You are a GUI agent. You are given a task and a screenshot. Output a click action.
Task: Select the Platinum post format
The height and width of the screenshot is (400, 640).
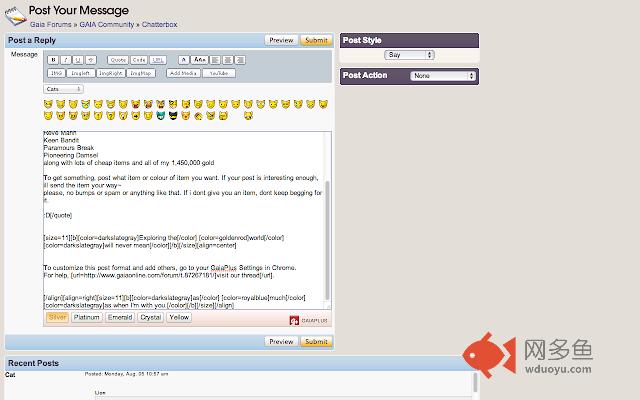click(87, 317)
